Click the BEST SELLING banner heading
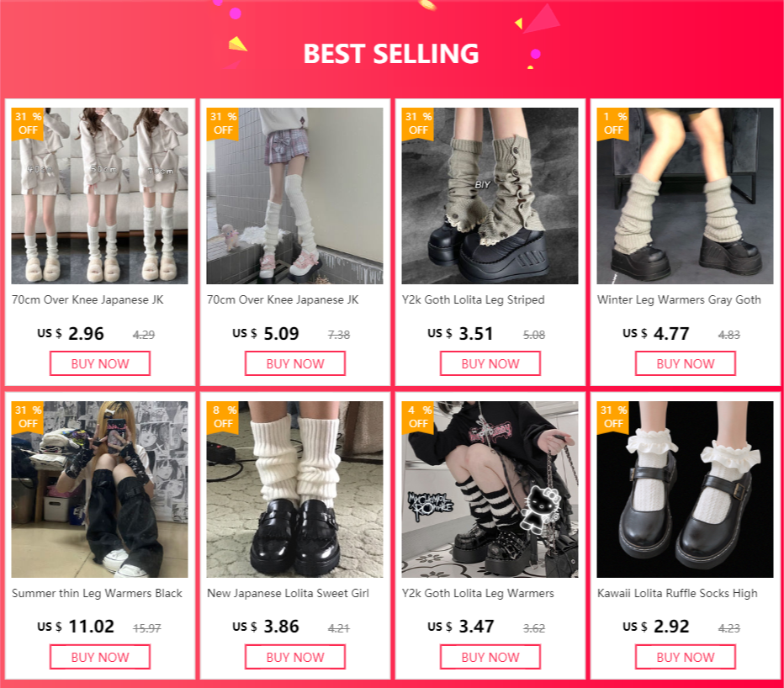This screenshot has height=688, width=784. [391, 54]
